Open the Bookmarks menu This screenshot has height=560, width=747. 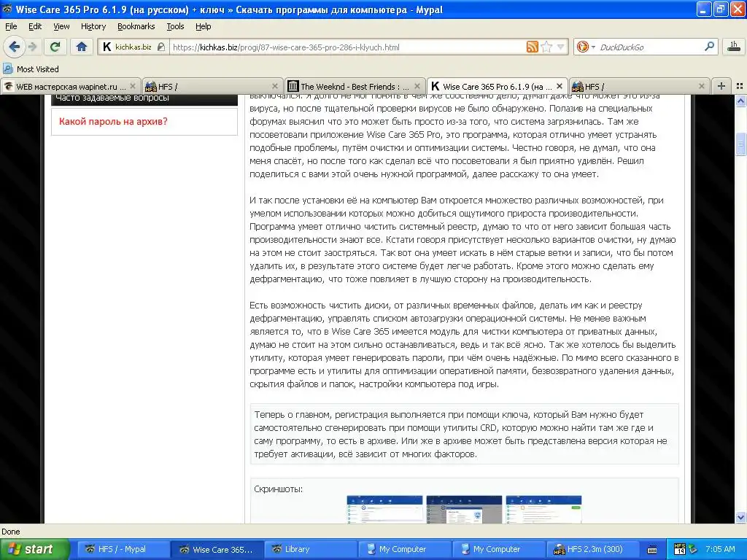[x=136, y=26]
